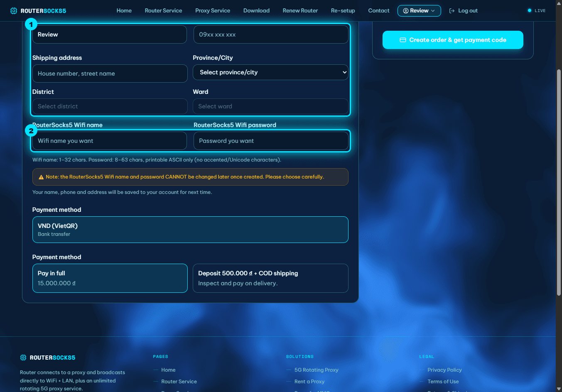This screenshot has height=392, width=562.
Task: Click the footer ROUTERSOCKS5 brand name
Action: (53, 358)
